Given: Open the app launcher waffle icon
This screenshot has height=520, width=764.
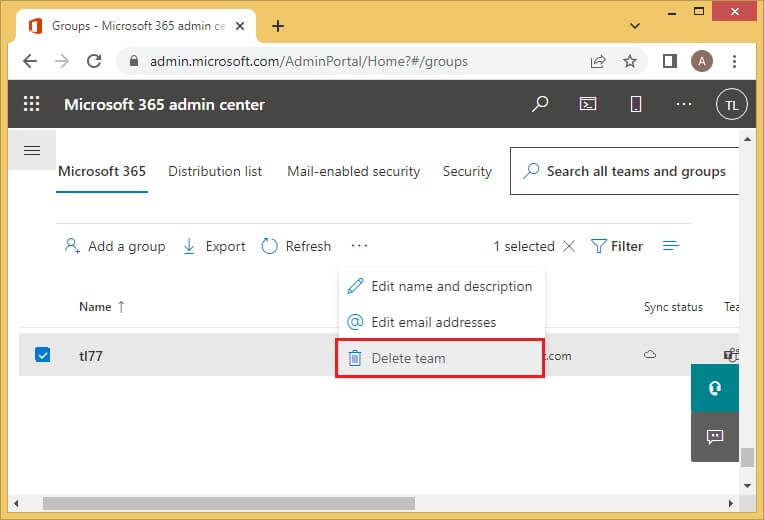Looking at the screenshot, I should click(32, 104).
